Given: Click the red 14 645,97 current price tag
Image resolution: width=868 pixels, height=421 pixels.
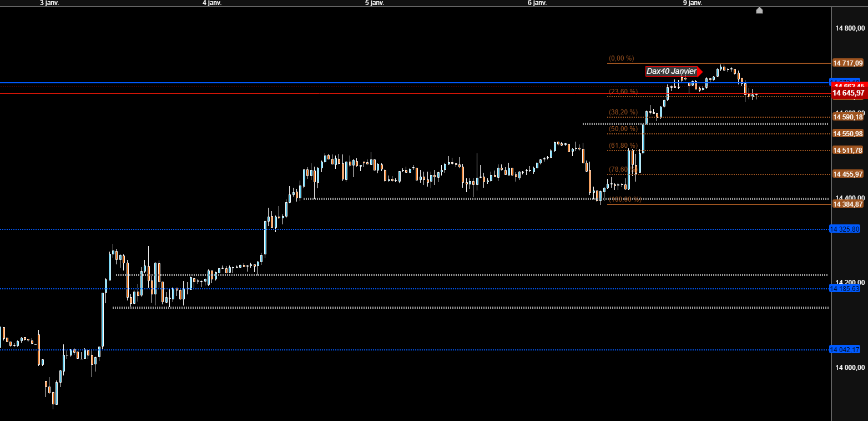Looking at the screenshot, I should [x=849, y=93].
